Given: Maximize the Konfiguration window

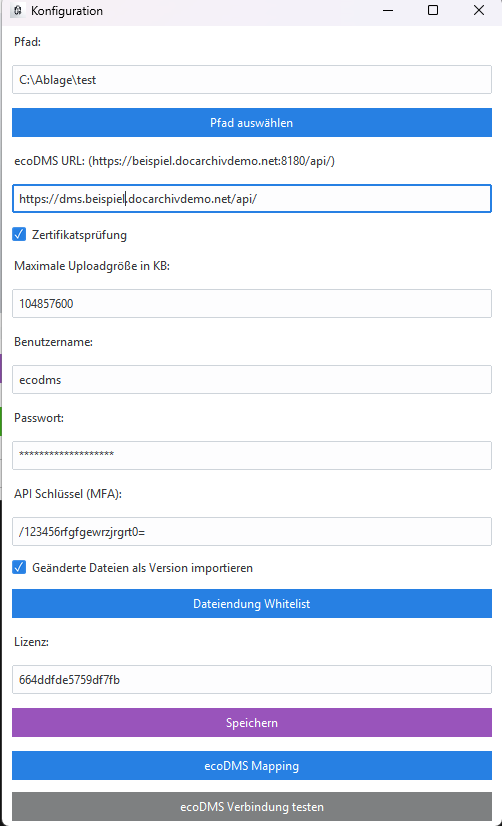Looking at the screenshot, I should click(433, 10).
